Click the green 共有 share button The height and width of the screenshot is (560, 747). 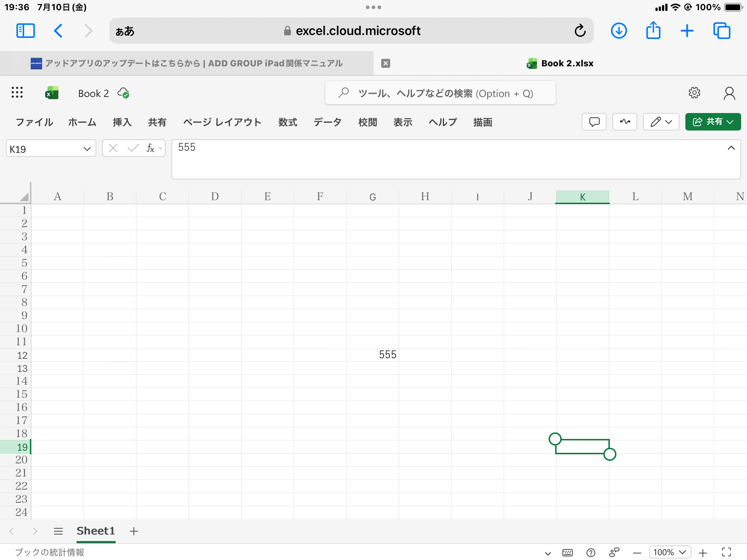[x=713, y=122]
